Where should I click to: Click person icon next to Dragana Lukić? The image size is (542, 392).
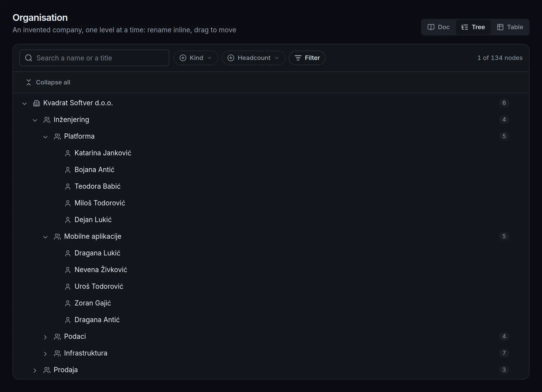pos(68,253)
